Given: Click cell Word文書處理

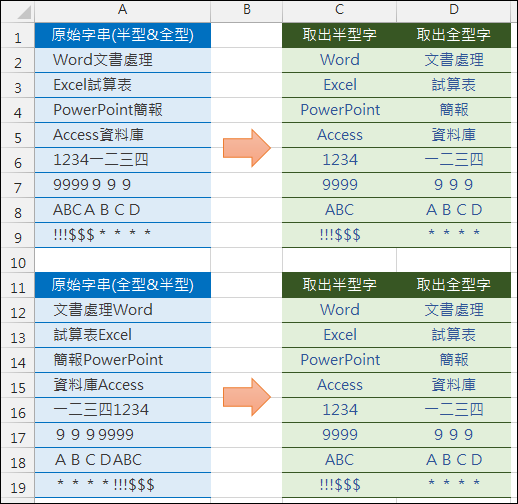Looking at the screenshot, I should (123, 60).
